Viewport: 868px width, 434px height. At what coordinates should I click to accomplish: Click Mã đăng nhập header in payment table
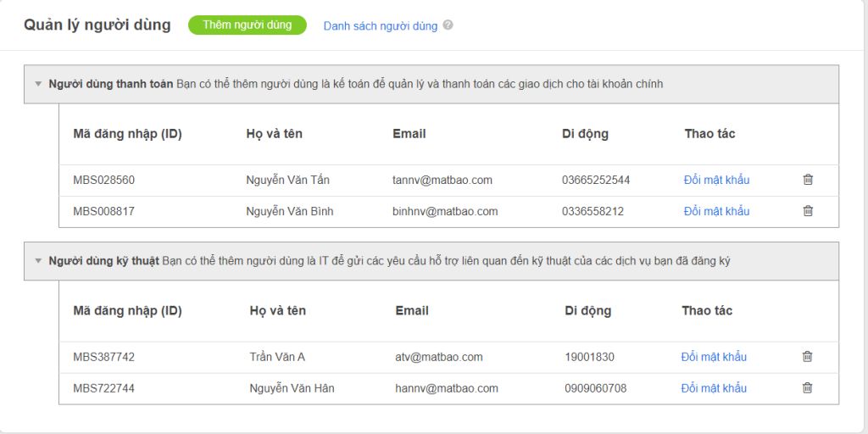(127, 134)
